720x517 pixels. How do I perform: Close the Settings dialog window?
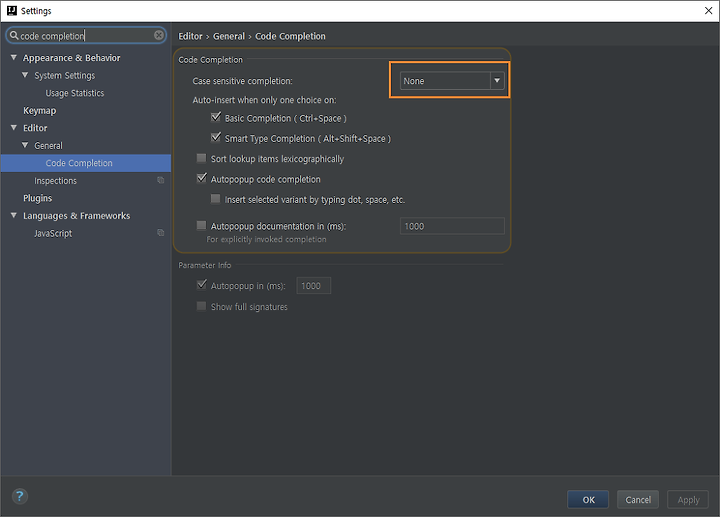click(x=709, y=11)
